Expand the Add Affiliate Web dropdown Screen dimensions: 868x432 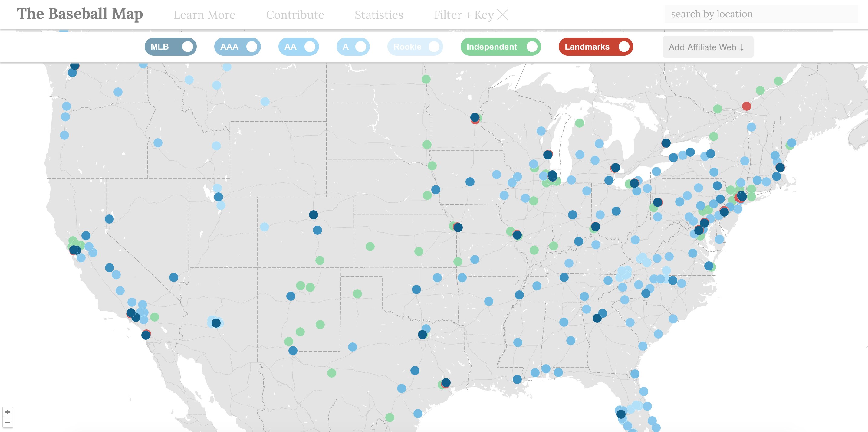(x=708, y=47)
